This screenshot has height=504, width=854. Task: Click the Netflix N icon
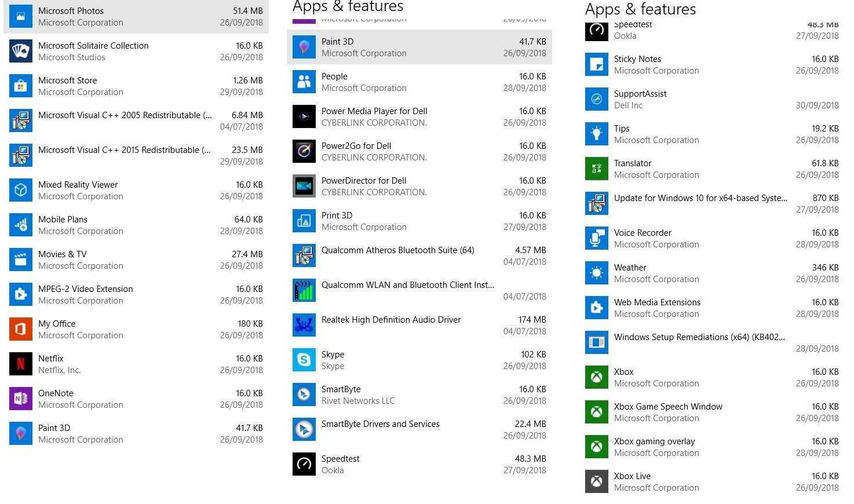coord(21,364)
